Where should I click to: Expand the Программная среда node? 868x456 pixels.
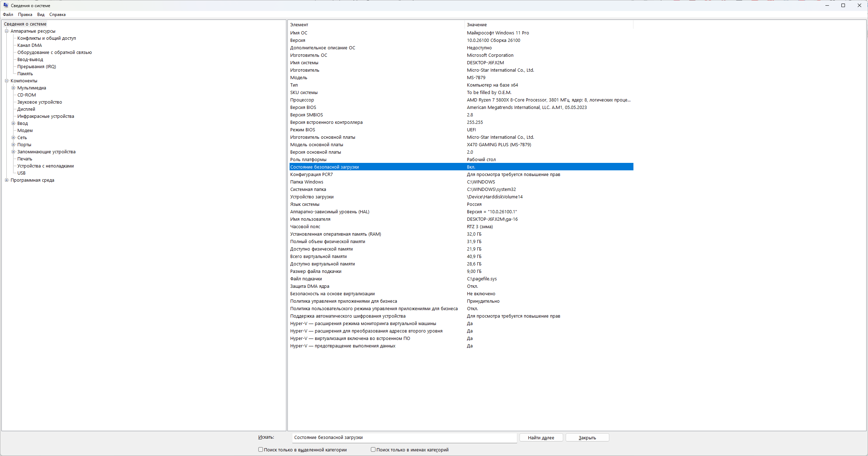[6, 180]
